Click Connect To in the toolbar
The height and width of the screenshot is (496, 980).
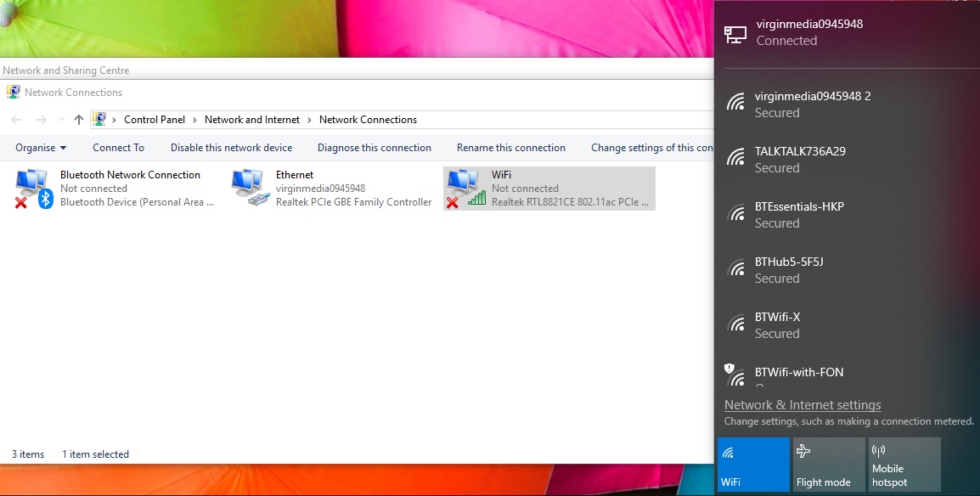[x=118, y=148]
